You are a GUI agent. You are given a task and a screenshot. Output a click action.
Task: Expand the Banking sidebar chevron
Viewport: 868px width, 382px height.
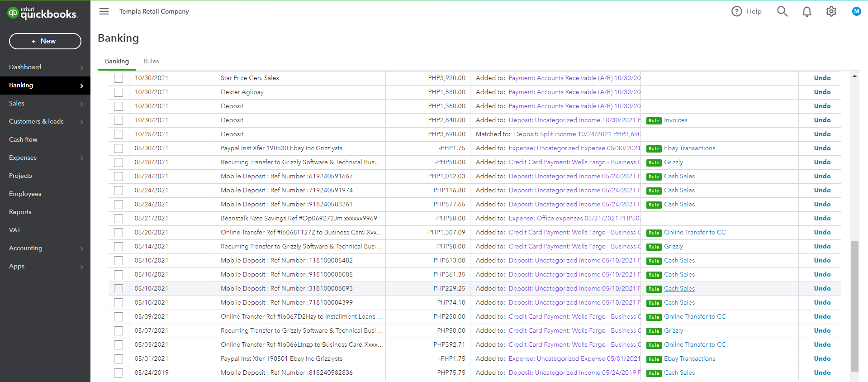[81, 86]
